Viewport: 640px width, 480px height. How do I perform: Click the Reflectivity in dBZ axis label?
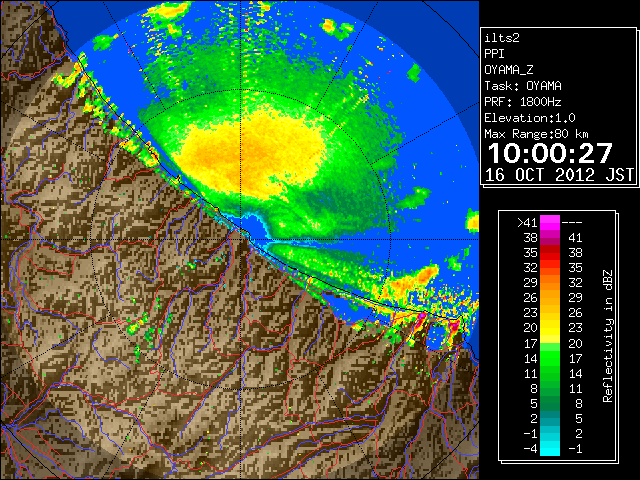pos(608,336)
